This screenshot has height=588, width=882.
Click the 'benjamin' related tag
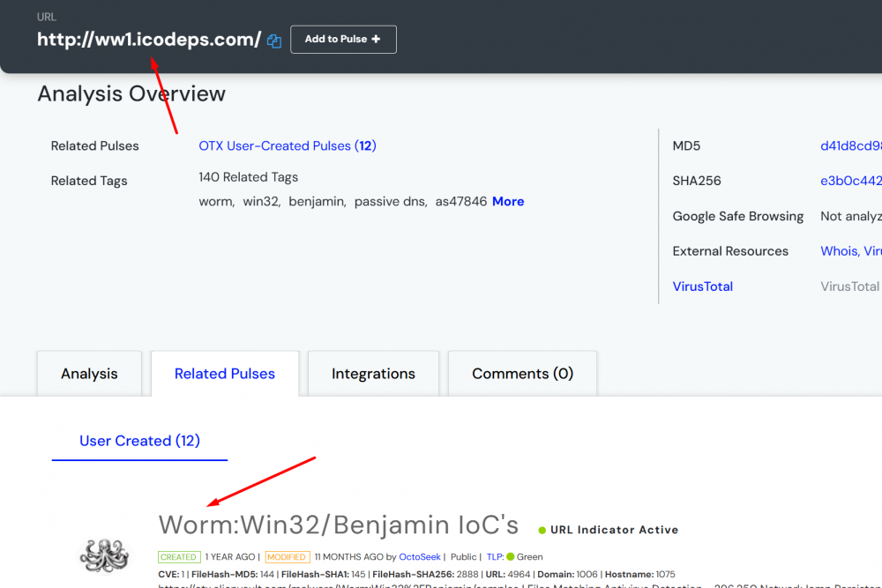tap(316, 201)
